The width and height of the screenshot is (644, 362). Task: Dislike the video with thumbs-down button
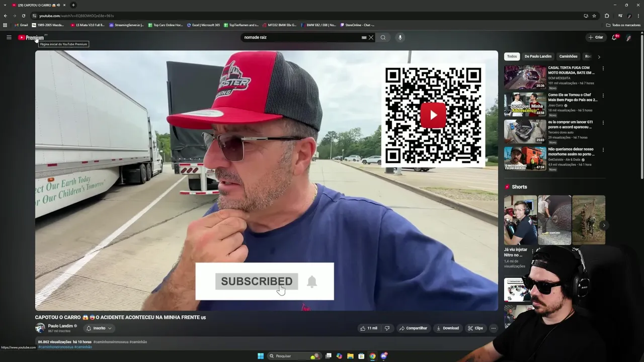coord(387,328)
